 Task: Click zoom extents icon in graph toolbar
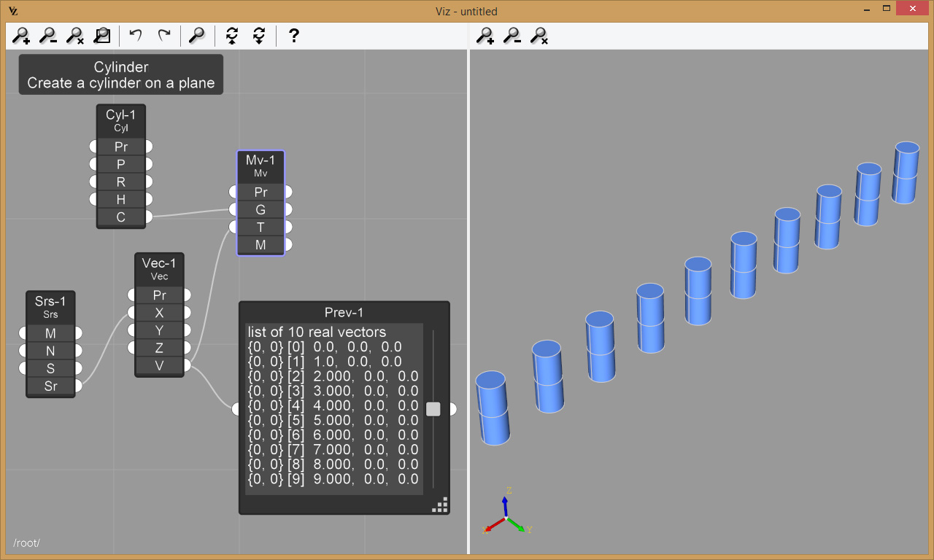tap(75, 36)
